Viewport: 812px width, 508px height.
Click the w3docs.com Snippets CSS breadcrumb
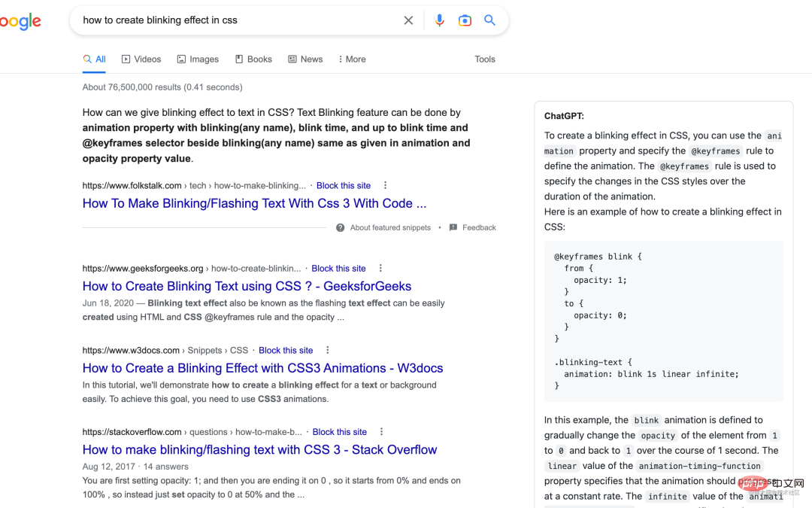click(165, 351)
